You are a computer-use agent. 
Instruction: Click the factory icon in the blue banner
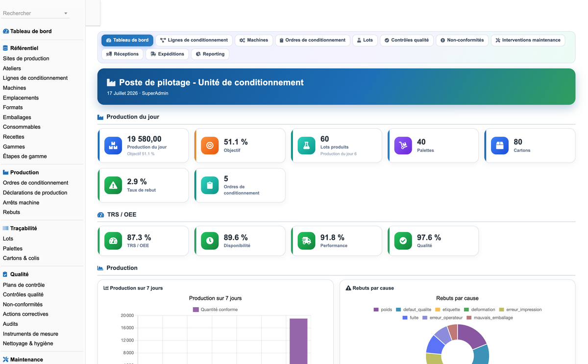pos(111,83)
